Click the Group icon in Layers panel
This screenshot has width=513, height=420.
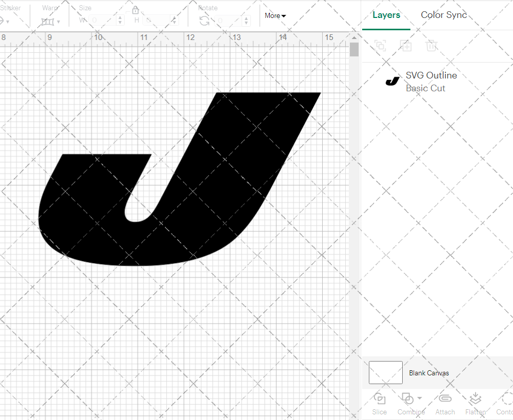point(380,46)
